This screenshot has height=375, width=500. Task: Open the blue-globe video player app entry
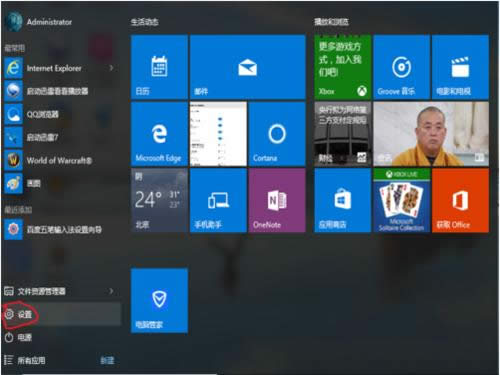tap(62, 91)
